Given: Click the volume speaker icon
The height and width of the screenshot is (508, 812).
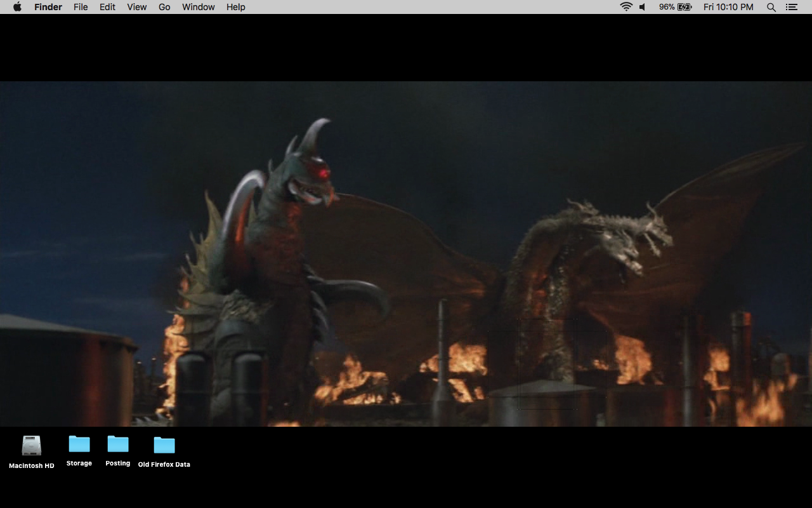Looking at the screenshot, I should click(642, 7).
